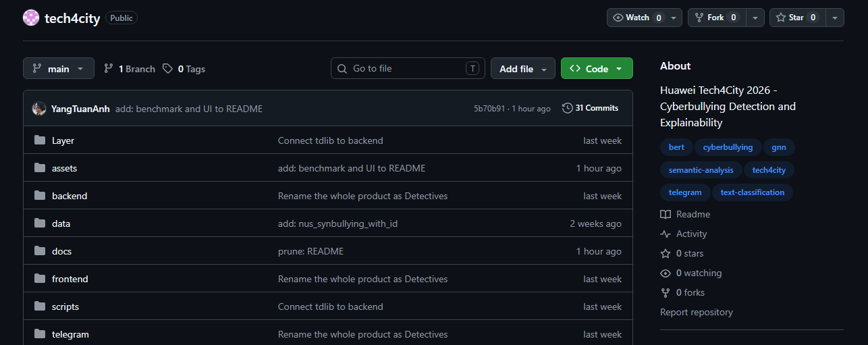Click the folder icon beside docs

tap(40, 251)
